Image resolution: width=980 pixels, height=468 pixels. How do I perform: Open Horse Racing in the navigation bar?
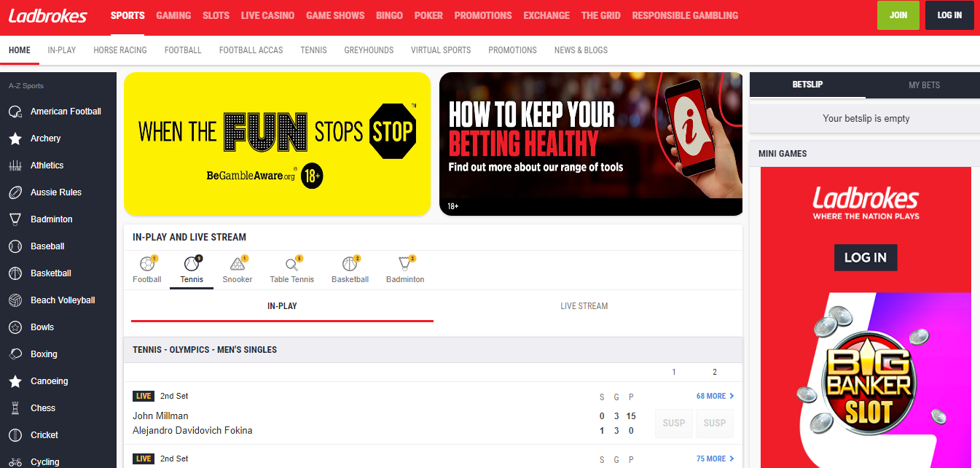tap(120, 50)
